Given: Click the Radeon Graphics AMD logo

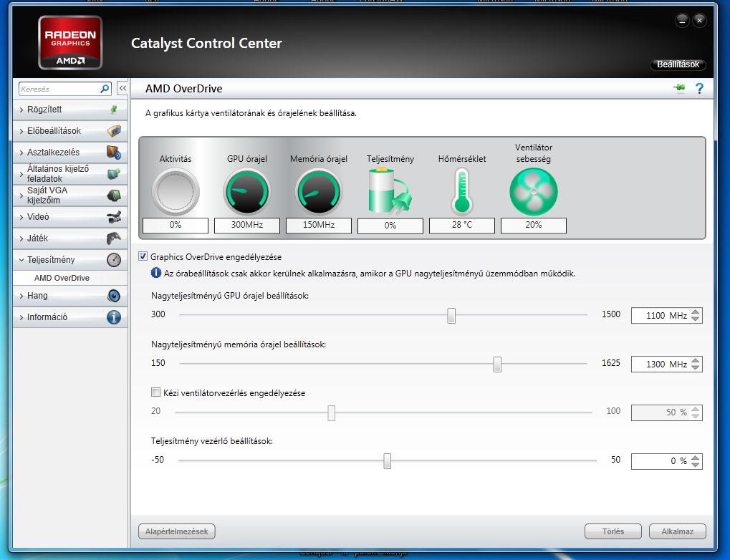Looking at the screenshot, I should point(69,42).
